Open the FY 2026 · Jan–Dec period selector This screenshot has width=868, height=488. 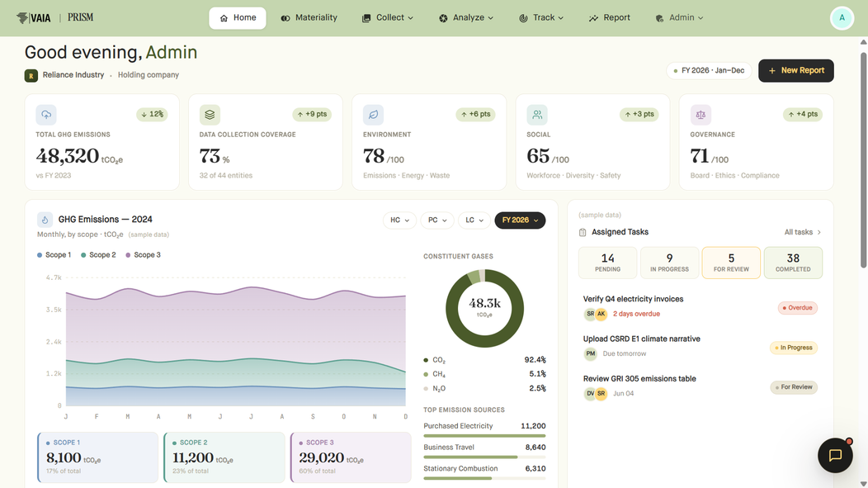[x=709, y=71]
